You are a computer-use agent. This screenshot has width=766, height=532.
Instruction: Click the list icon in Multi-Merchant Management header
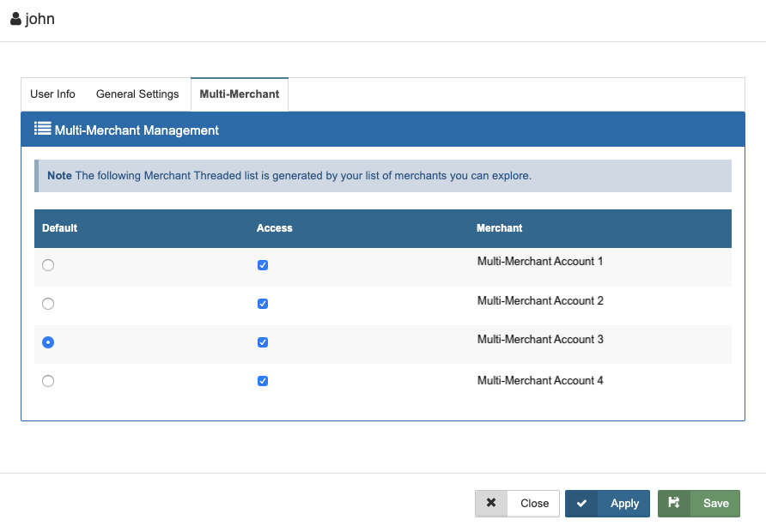pyautogui.click(x=42, y=129)
